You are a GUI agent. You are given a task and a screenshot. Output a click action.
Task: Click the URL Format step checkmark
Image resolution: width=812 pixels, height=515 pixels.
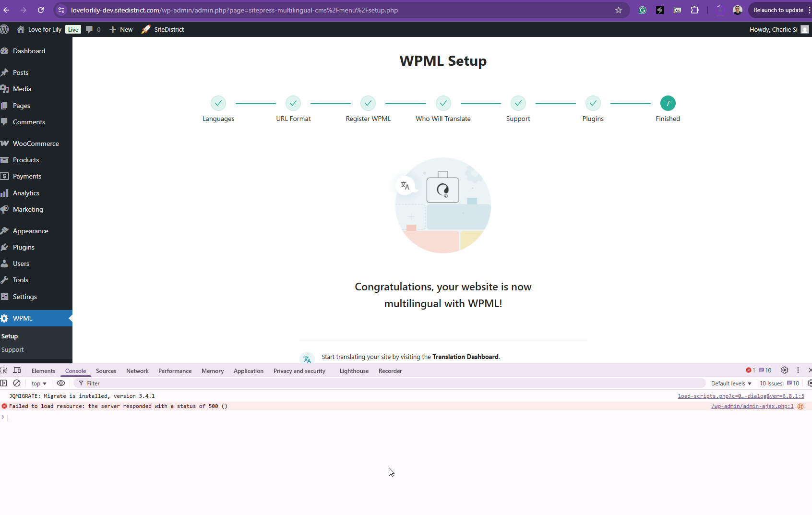293,103
